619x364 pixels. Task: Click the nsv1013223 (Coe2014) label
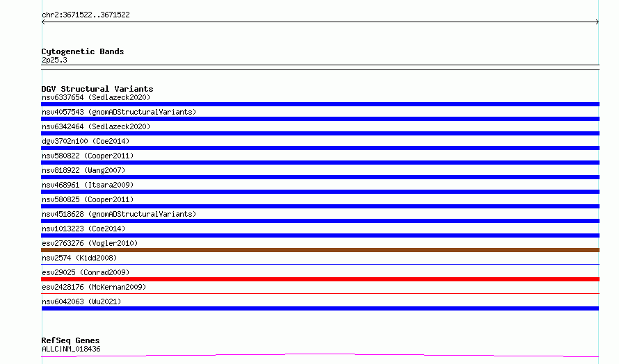83,229
